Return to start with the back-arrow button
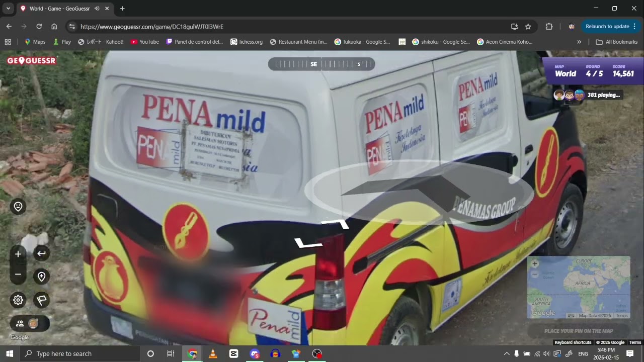The image size is (644, 362). click(41, 253)
